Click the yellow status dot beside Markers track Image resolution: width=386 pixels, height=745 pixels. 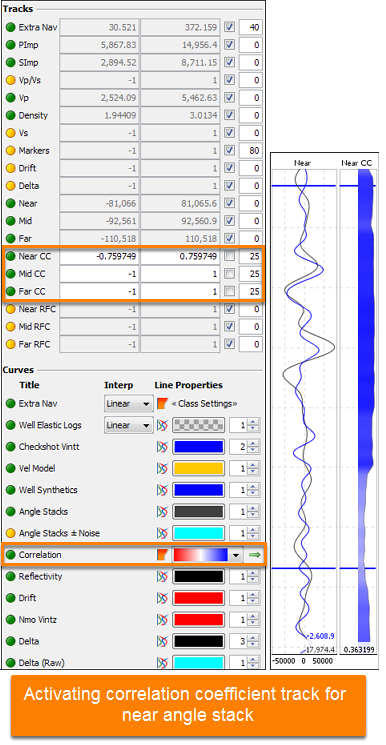pyautogui.click(x=10, y=151)
